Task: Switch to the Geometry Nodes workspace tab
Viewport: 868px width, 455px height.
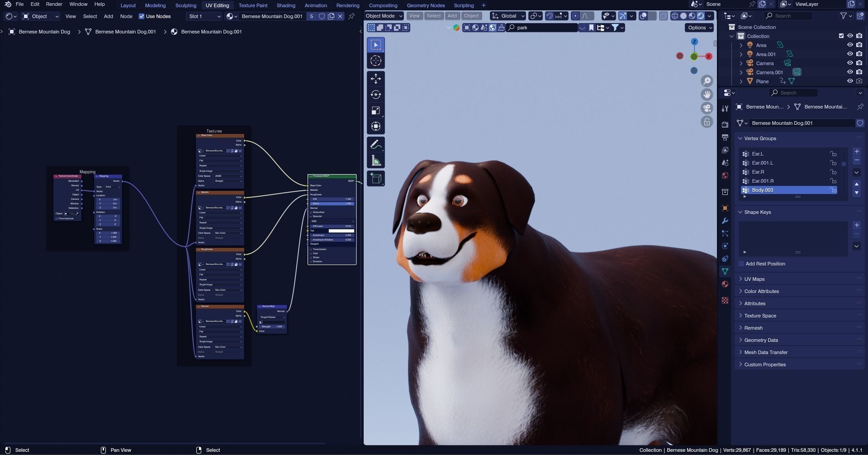Action: (x=426, y=5)
